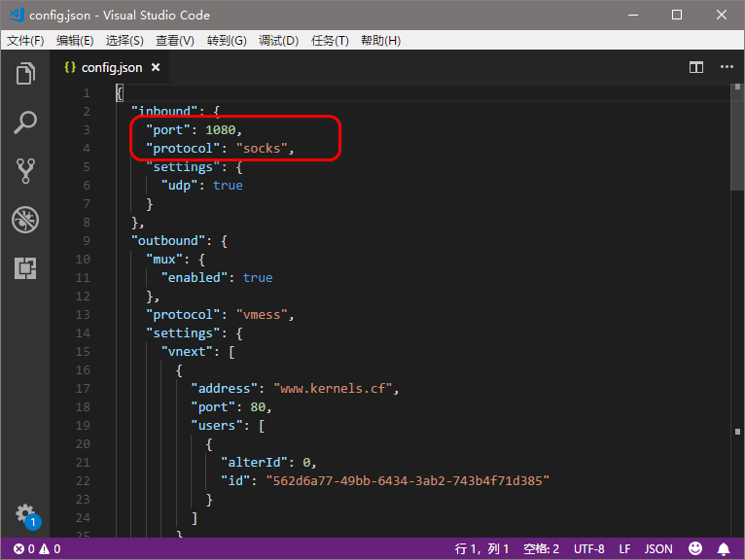Click the "udp" key on line 6
The width and height of the screenshot is (745, 560).
point(179,186)
